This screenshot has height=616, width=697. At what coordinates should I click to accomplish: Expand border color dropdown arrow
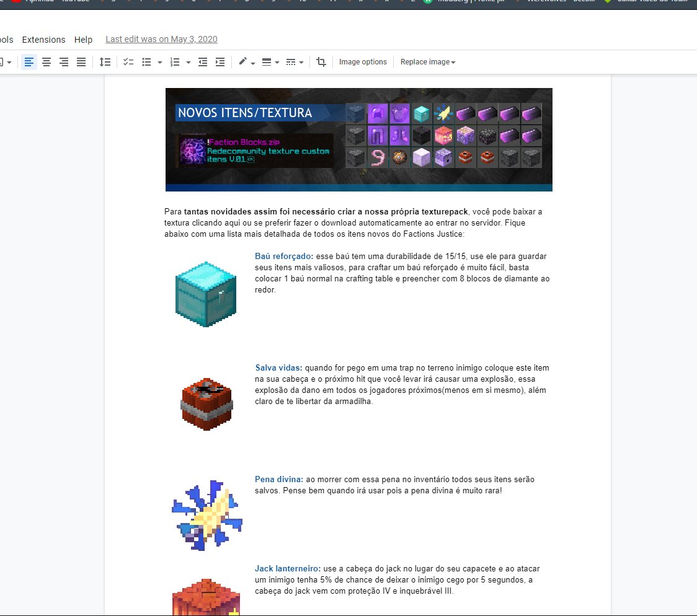click(x=253, y=63)
